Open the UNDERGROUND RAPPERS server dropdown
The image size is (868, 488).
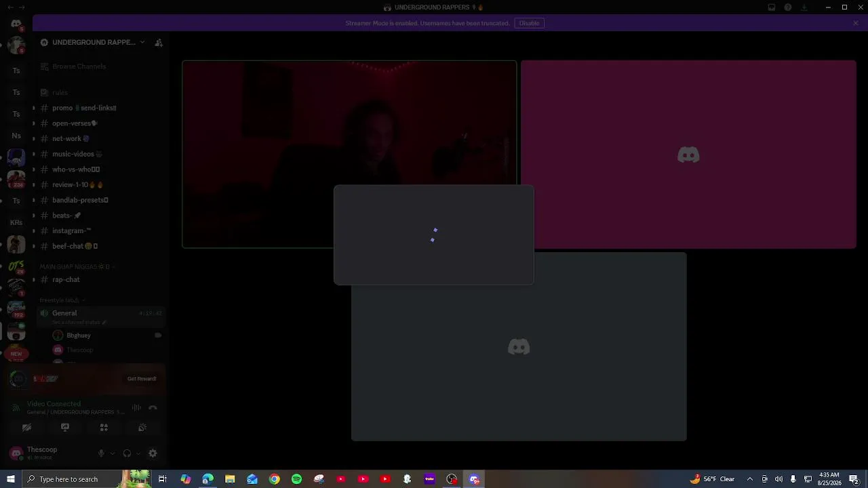point(142,42)
